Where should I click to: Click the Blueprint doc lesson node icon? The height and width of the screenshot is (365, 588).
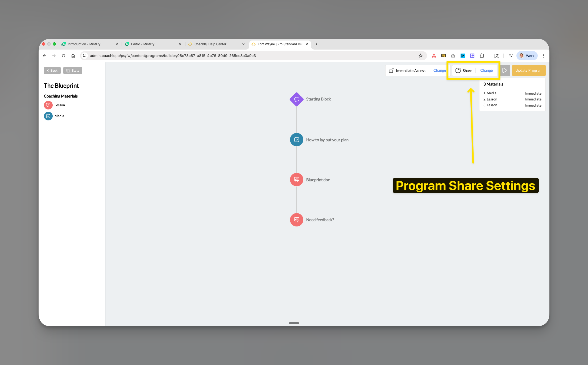click(x=296, y=179)
